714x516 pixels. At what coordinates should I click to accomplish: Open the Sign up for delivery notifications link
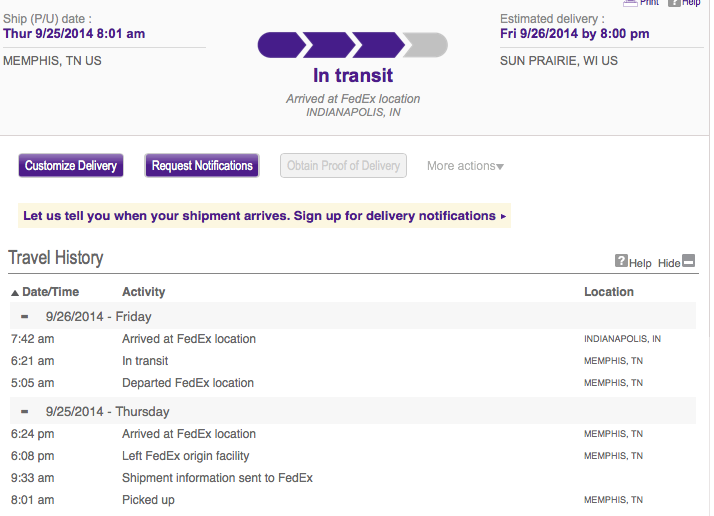tap(400, 215)
